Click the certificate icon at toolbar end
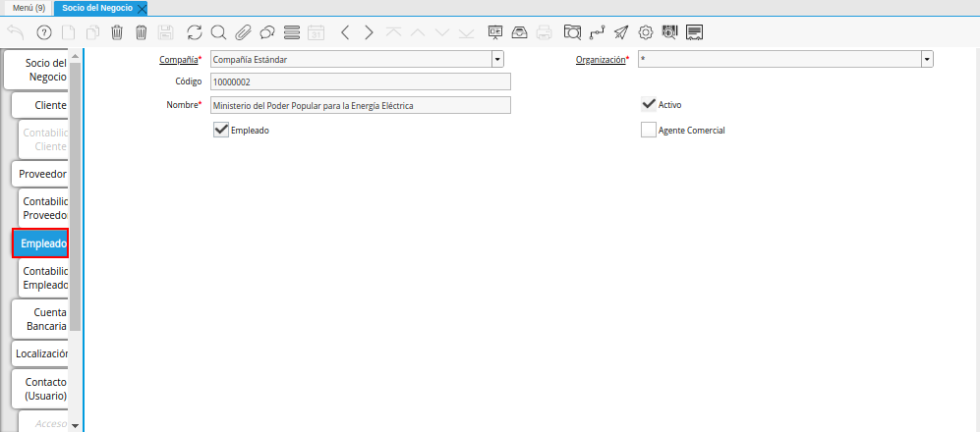 click(694, 32)
